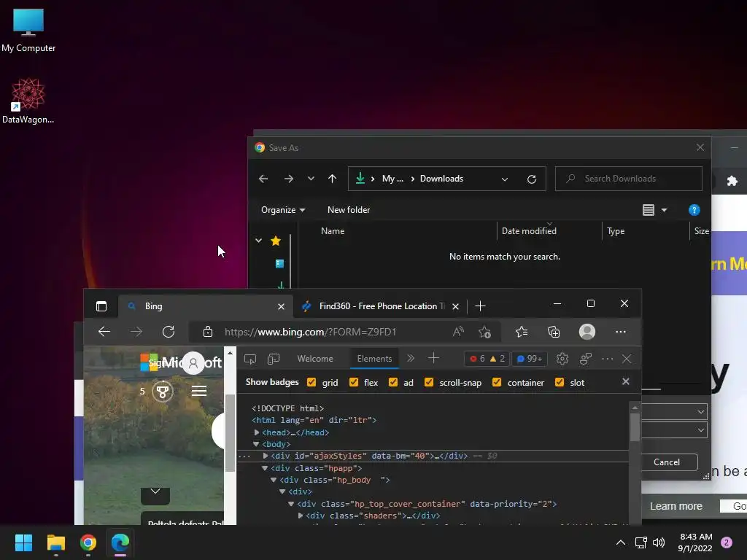The image size is (747, 560).
Task: Switch to Find360 tab
Action: click(x=381, y=306)
